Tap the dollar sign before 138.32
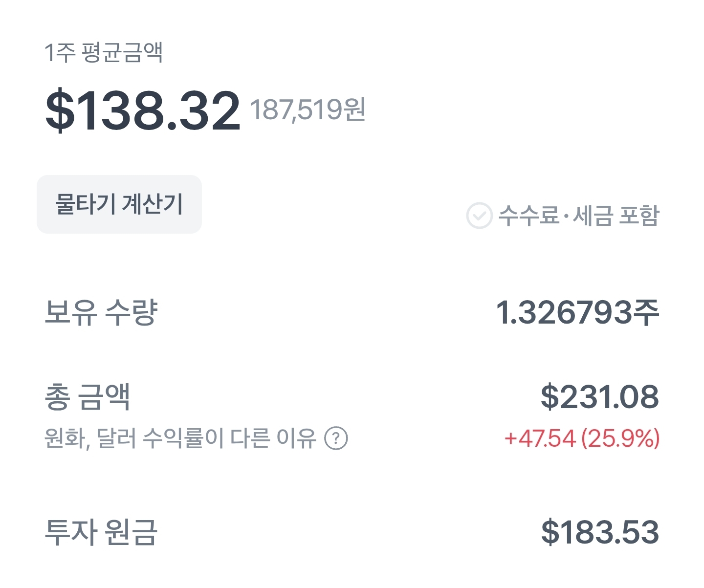This screenshot has width=704, height=588. tap(60, 111)
